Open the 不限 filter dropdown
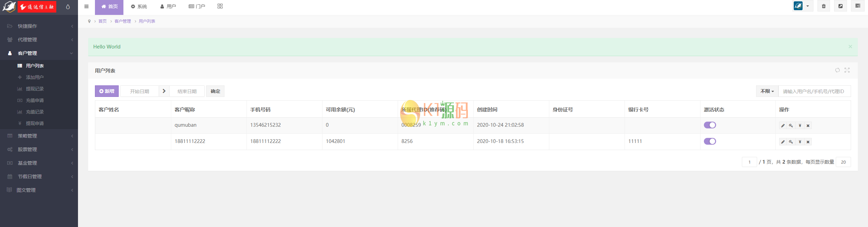 [767, 91]
